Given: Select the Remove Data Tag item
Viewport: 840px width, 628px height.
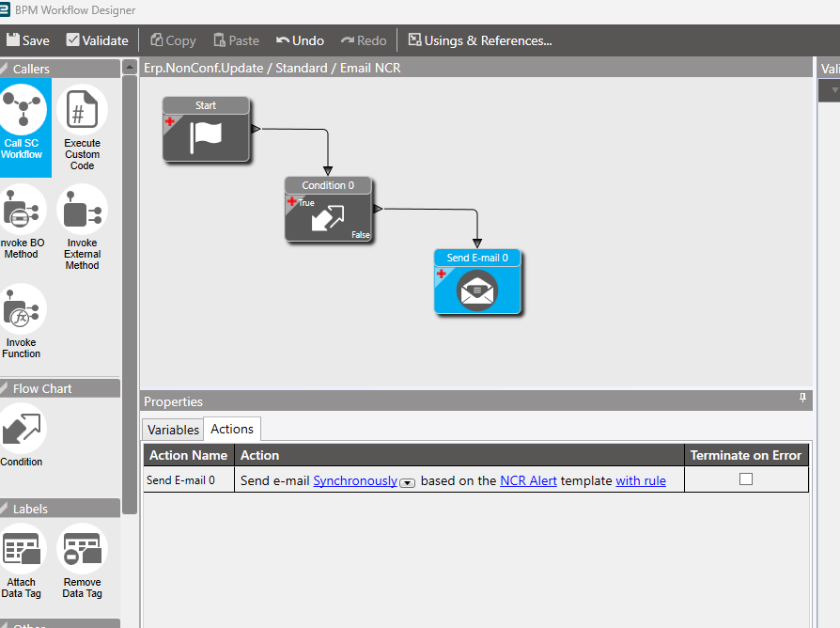Looking at the screenshot, I should tap(82, 561).
